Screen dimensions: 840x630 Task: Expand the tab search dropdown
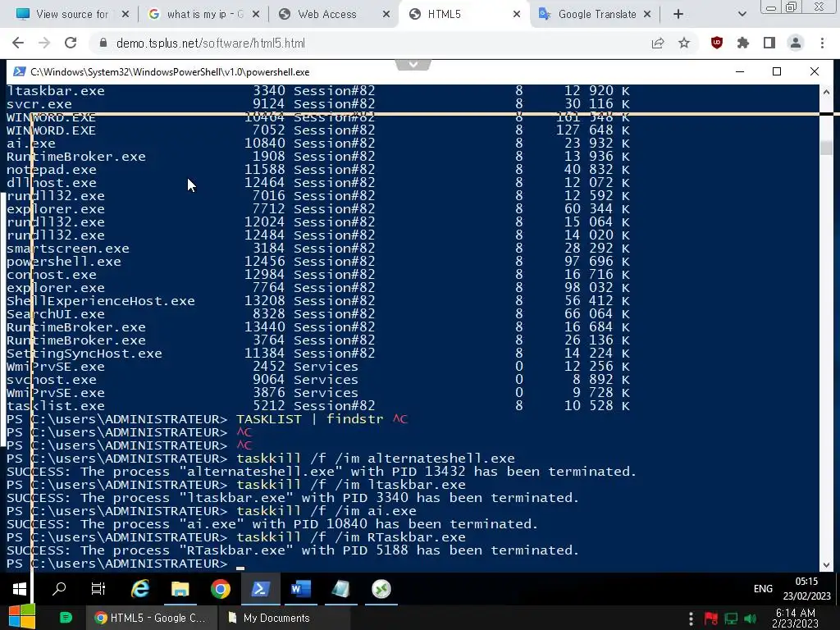[x=742, y=15]
